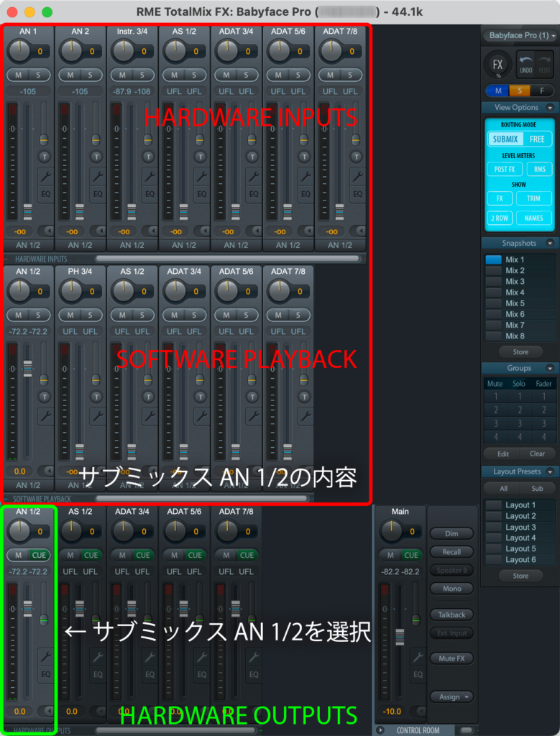Turn the pan knob on AN 1 input
560x736 pixels.
tap(19, 52)
